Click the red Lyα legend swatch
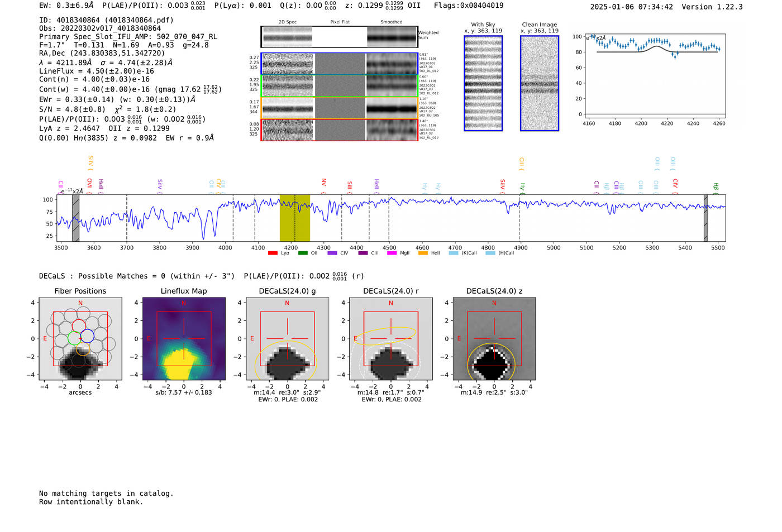The width and height of the screenshot is (782, 532). click(x=273, y=253)
